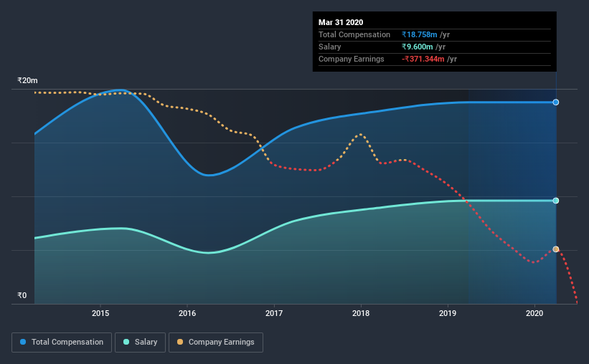This screenshot has height=364, width=589.
Task: Click the Mar 31 2020 tooltip date
Action: point(341,22)
